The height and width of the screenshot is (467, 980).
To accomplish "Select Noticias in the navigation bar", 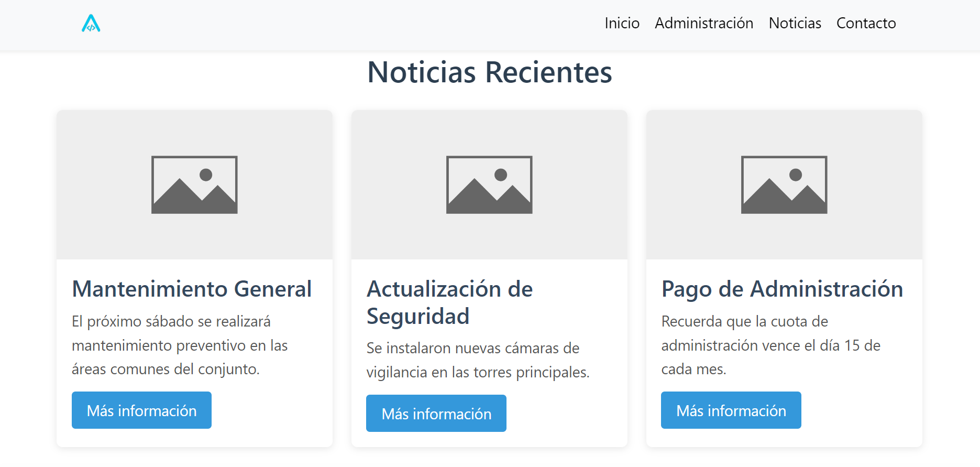I will point(795,24).
